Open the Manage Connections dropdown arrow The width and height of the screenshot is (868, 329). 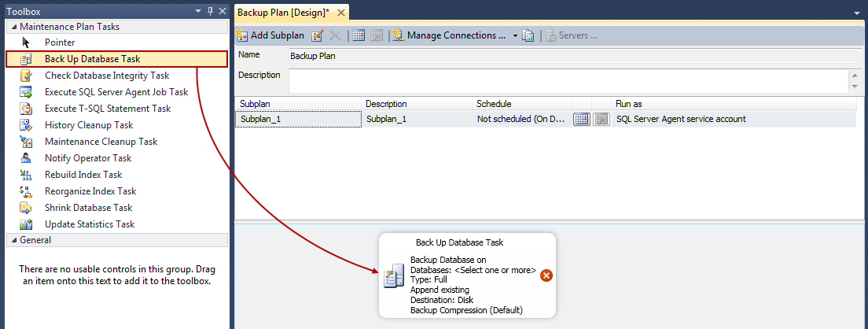pos(515,35)
